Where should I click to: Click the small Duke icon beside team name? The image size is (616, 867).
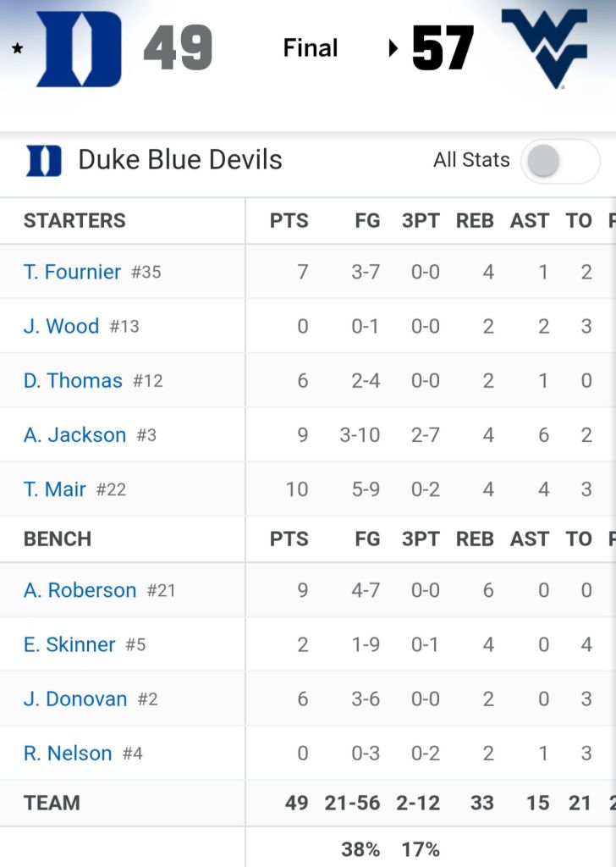coord(44,160)
